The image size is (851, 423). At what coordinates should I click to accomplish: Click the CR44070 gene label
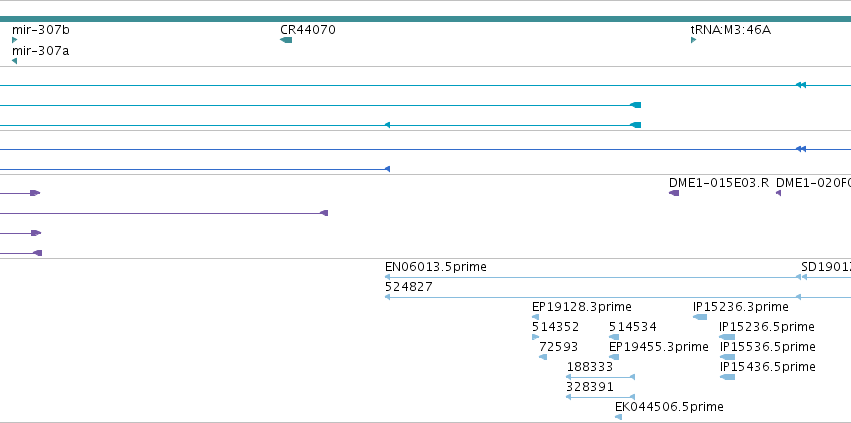point(308,30)
